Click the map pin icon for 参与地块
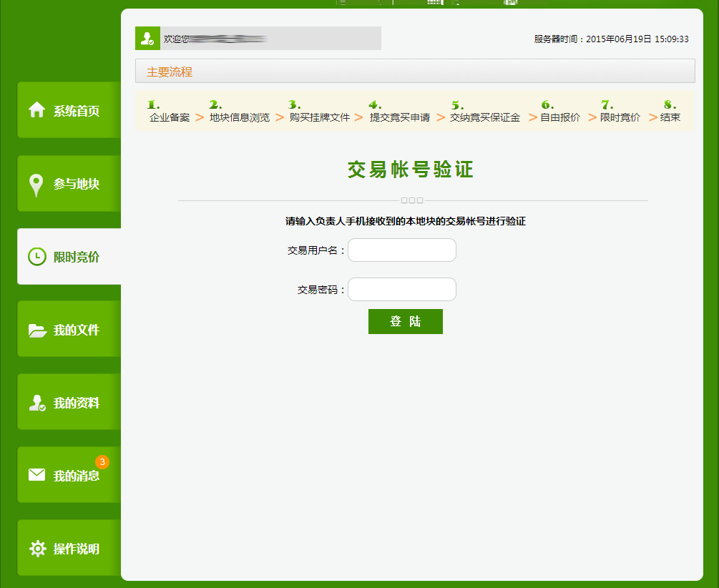This screenshot has width=719, height=588. [x=36, y=185]
